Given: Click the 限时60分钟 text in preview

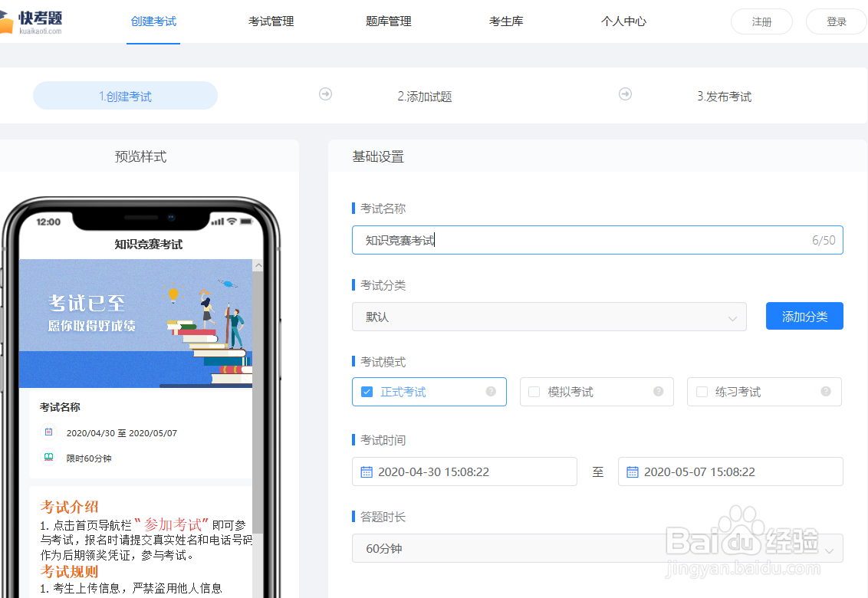Looking at the screenshot, I should (89, 458).
